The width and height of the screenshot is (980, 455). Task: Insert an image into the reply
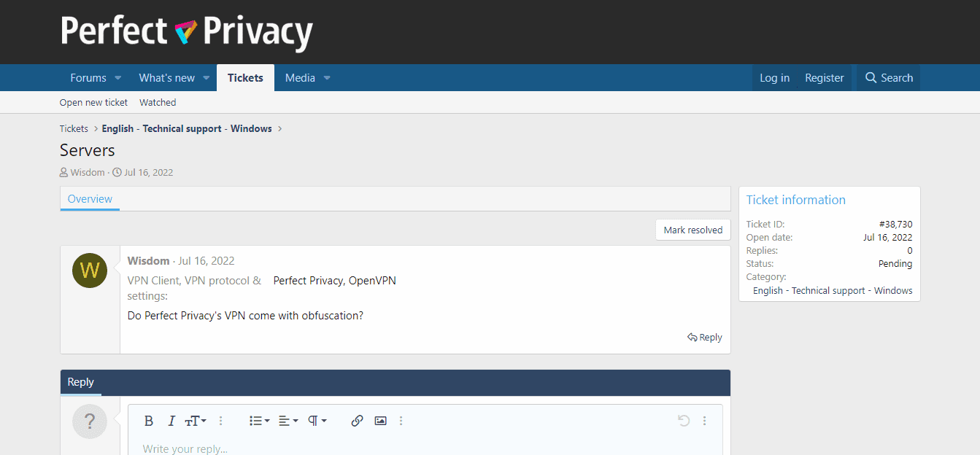click(x=380, y=421)
